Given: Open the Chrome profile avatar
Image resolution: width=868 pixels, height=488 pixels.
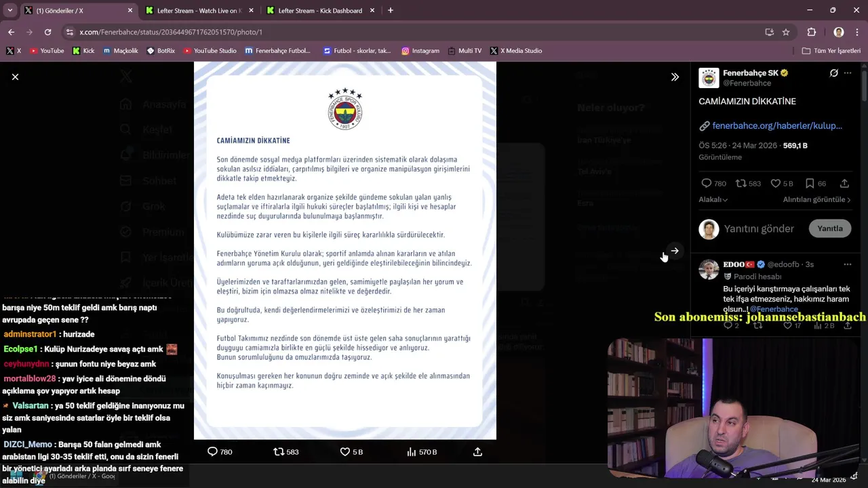Looking at the screenshot, I should tap(839, 32).
